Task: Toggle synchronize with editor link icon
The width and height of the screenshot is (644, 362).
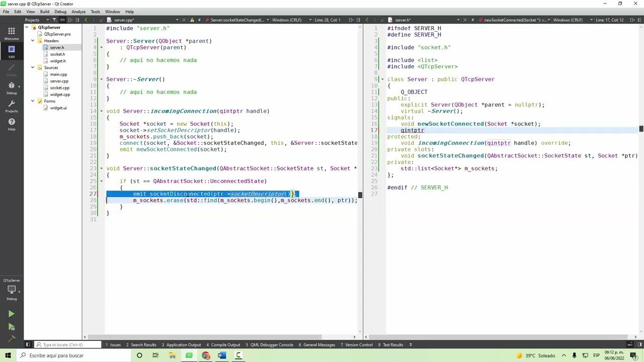Action: click(62, 20)
